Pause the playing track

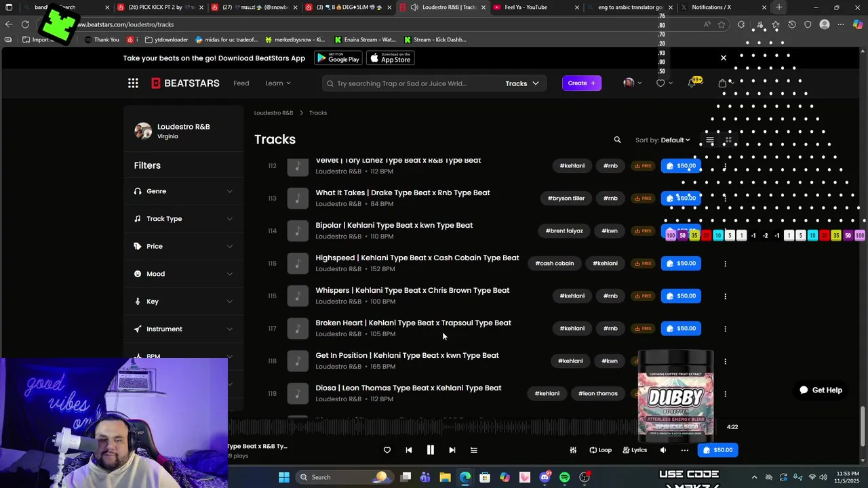[x=430, y=450]
